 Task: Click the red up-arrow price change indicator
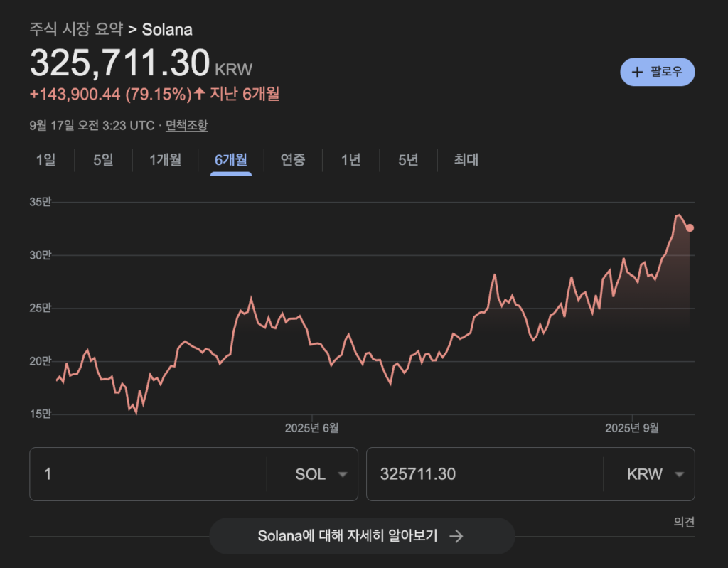click(x=200, y=93)
